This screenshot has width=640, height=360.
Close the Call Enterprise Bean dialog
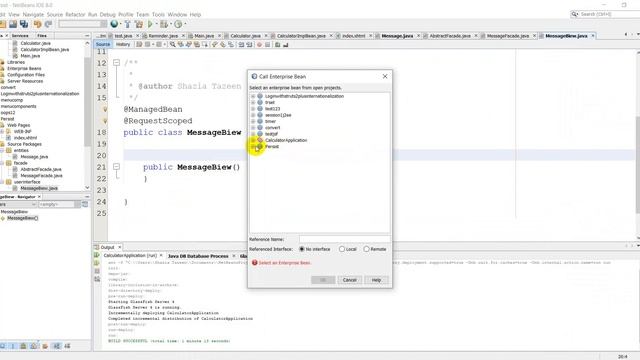click(384, 76)
